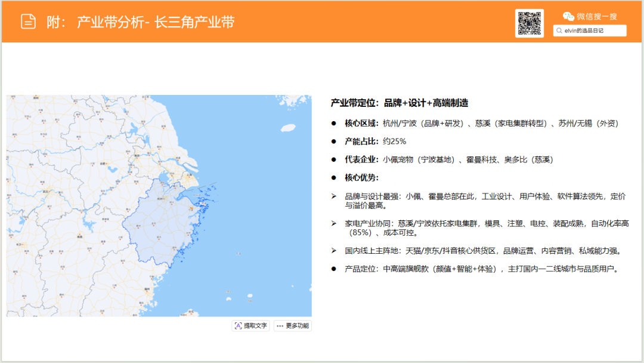
Task: Click the 代表企业 line with 小佩宠物
Action: [x=449, y=159]
